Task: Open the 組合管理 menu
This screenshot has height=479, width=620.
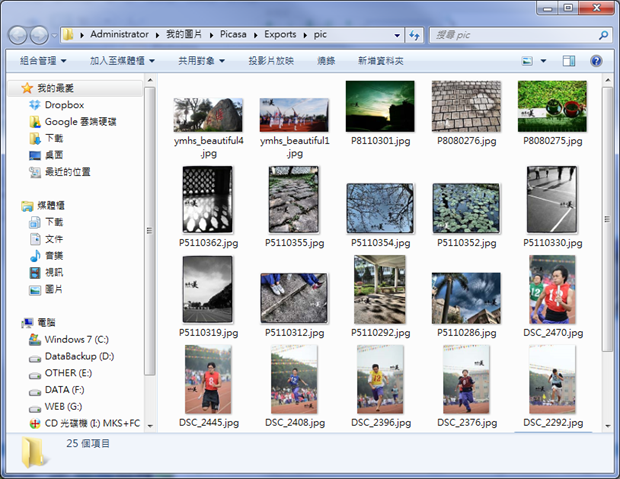Action: 43,61
